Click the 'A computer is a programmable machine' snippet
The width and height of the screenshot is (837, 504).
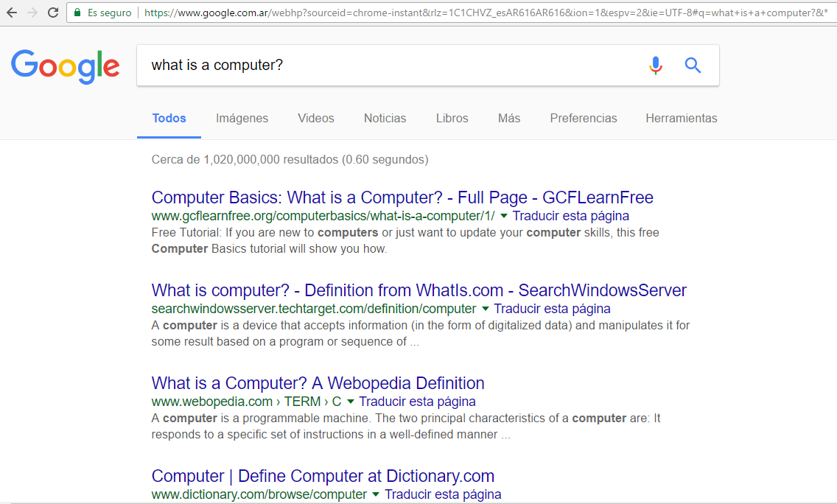coord(406,427)
